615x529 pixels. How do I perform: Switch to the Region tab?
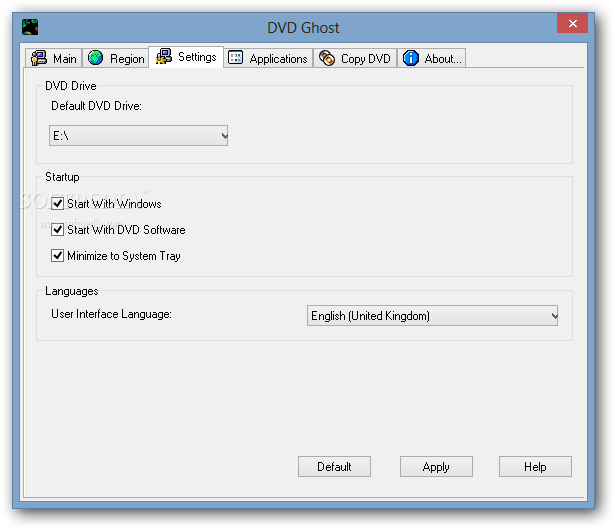pos(116,58)
